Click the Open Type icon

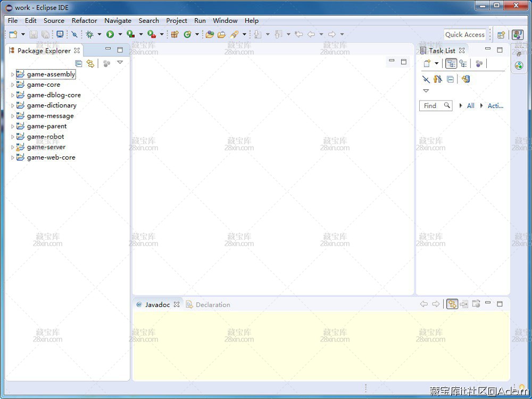pyautogui.click(x=210, y=34)
